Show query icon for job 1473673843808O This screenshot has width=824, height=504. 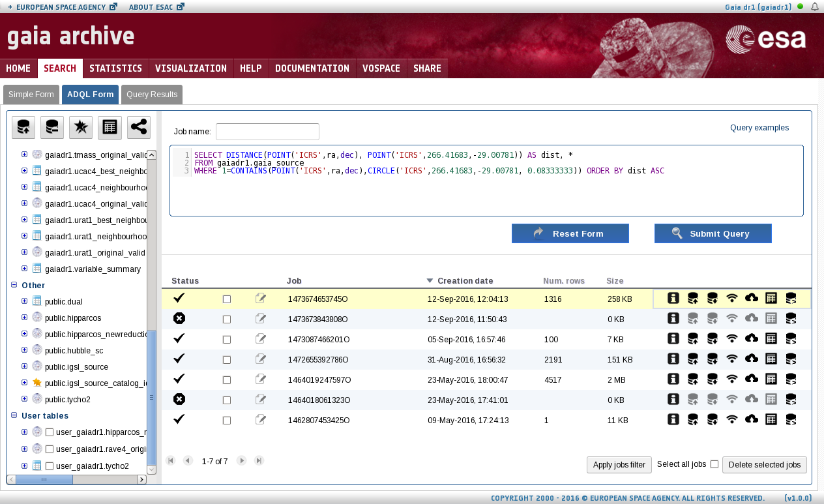coord(791,318)
